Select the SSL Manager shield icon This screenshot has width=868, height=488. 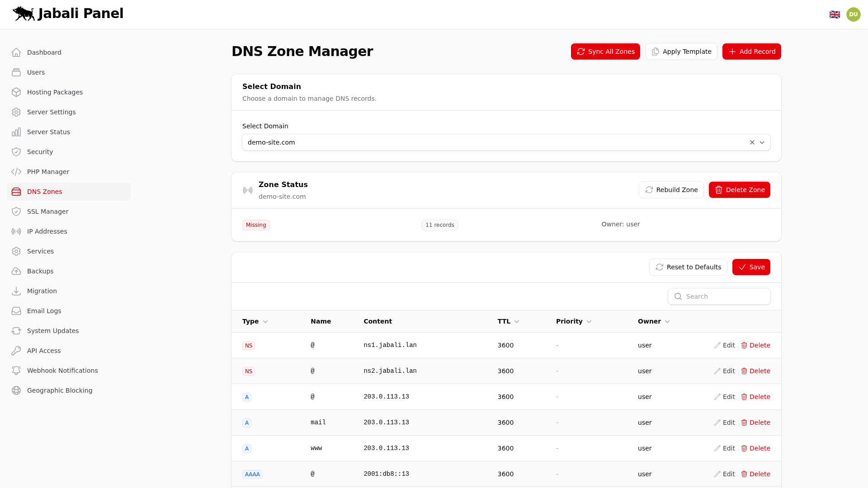coord(16,211)
